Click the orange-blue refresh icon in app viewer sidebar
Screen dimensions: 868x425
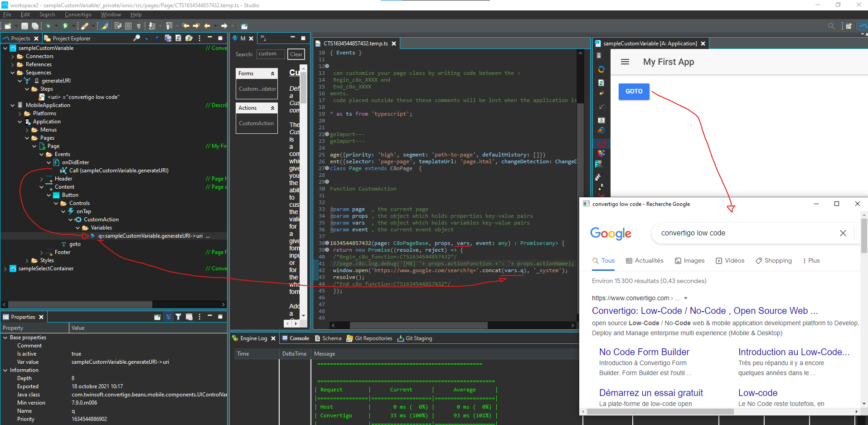(x=601, y=69)
